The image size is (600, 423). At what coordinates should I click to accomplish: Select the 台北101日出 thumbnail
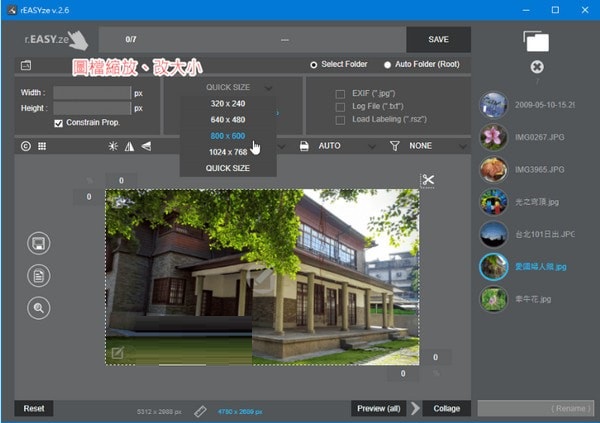point(494,234)
